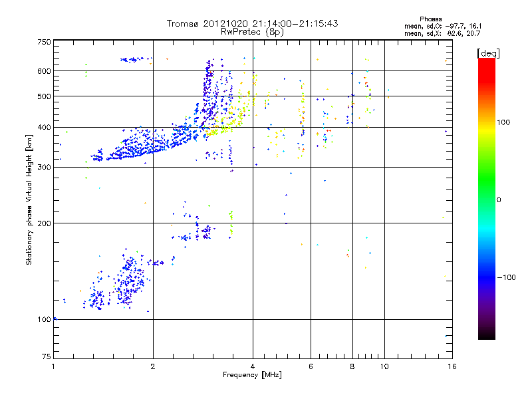532x399 pixels.
Task: Click the x-axis label 'Frequency [MHz]'
Action: coord(252,375)
